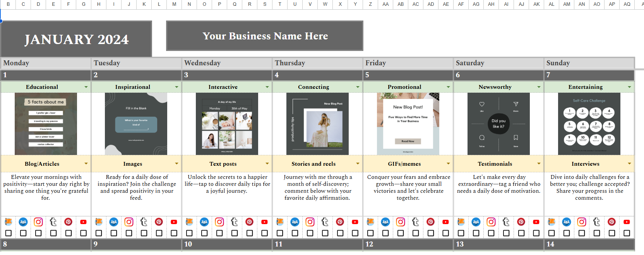Click the Facebook page flag icon under Monday

(9, 222)
